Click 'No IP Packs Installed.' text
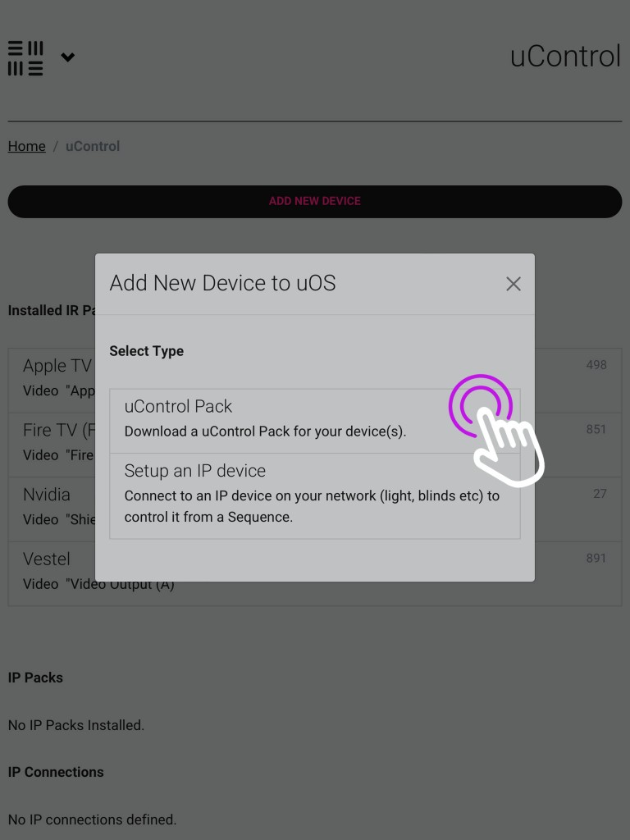630x840 pixels. click(76, 725)
